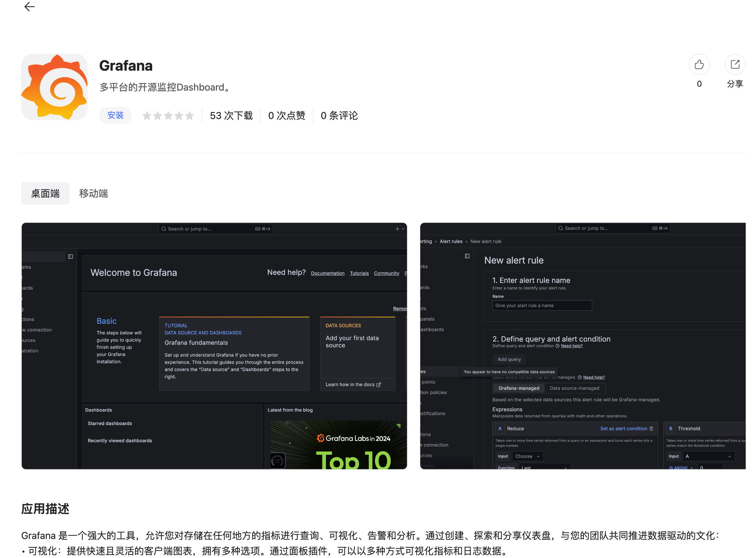Open the Documentation link

328,273
